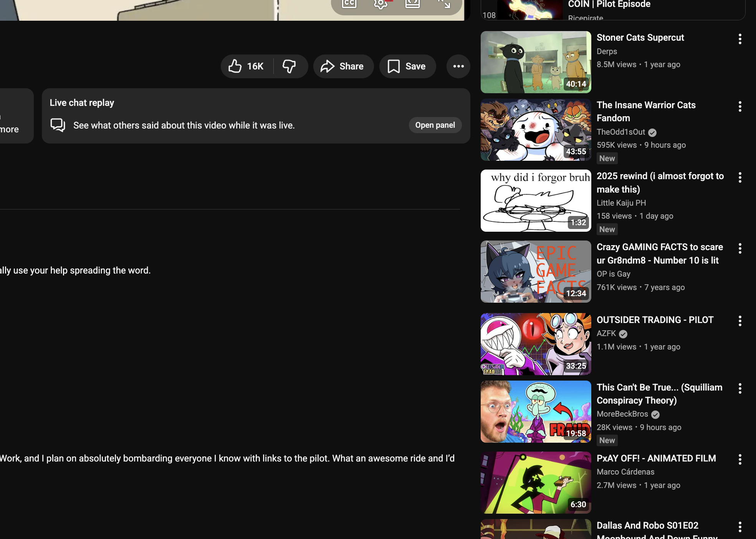Open player settings gear icon
The image size is (756, 539).
[380, 3]
